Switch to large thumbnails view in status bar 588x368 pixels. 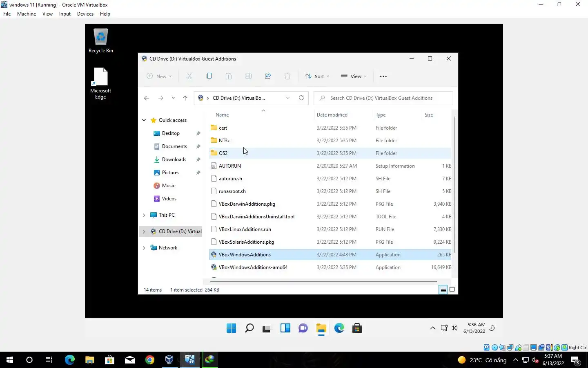pyautogui.click(x=452, y=289)
